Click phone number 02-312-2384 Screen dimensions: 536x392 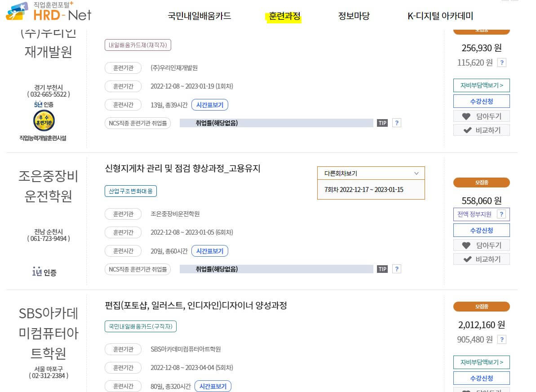point(48,375)
